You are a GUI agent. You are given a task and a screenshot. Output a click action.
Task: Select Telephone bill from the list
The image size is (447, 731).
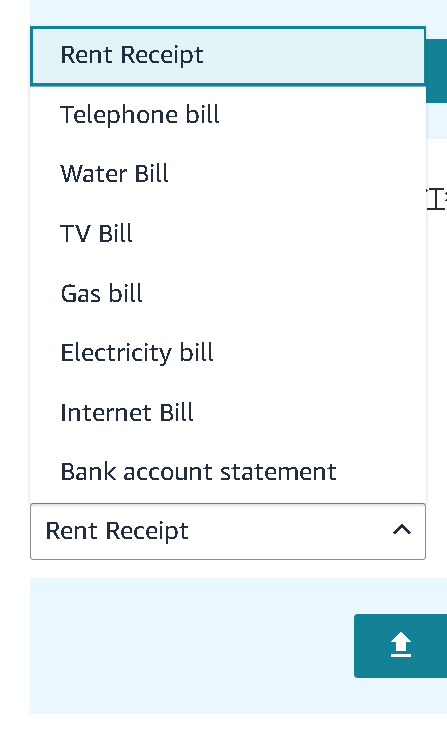pyautogui.click(x=228, y=115)
